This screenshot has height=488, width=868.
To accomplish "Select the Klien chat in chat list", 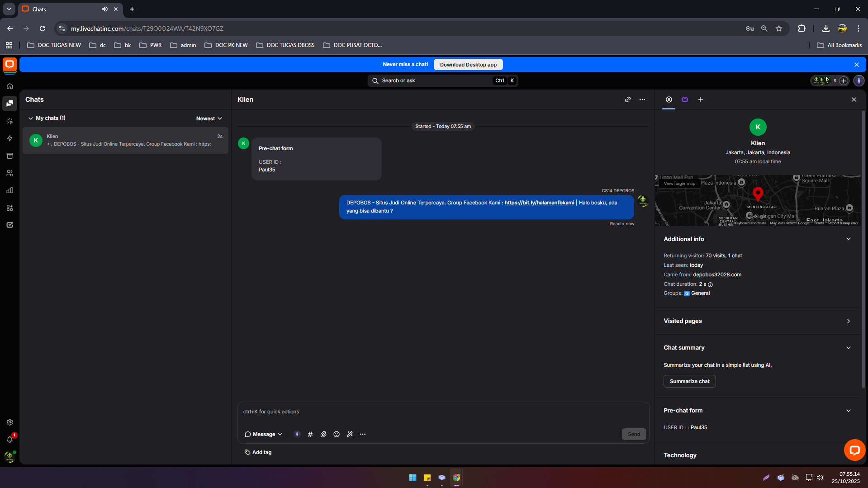I will 125,140.
